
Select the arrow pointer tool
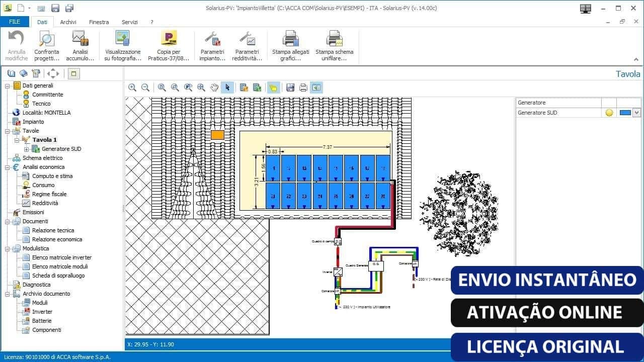227,87
